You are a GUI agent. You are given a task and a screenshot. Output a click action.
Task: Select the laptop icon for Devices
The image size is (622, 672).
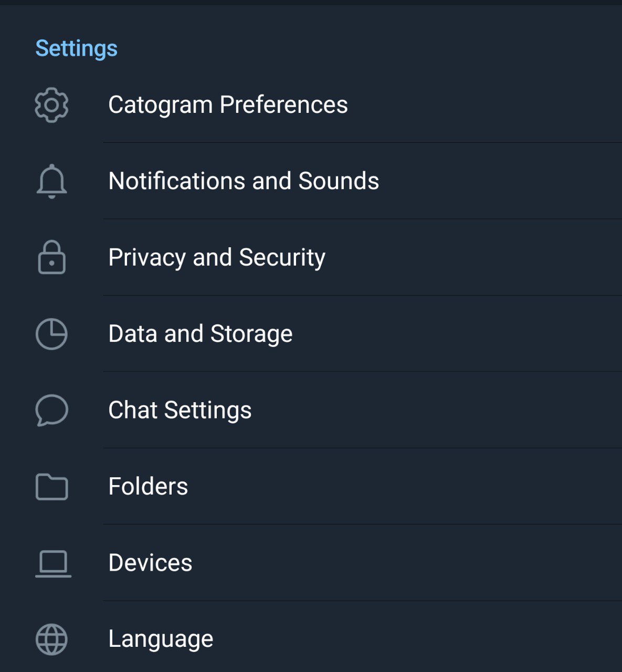53,564
